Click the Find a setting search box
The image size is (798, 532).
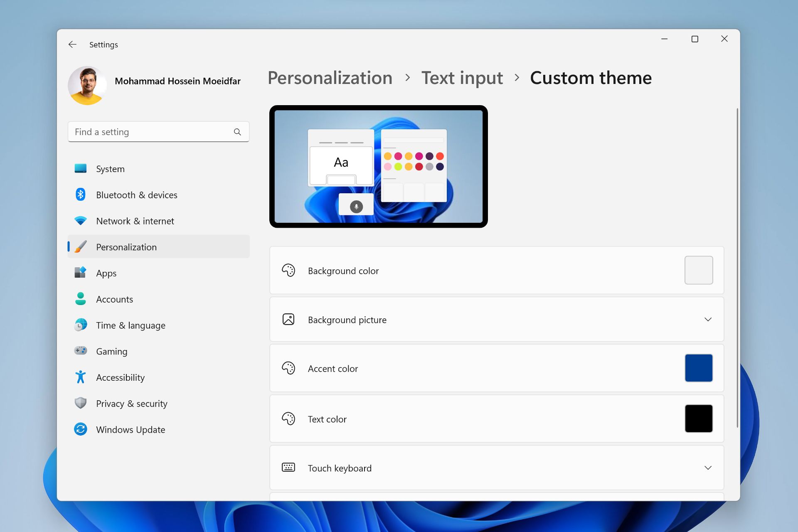pos(158,132)
